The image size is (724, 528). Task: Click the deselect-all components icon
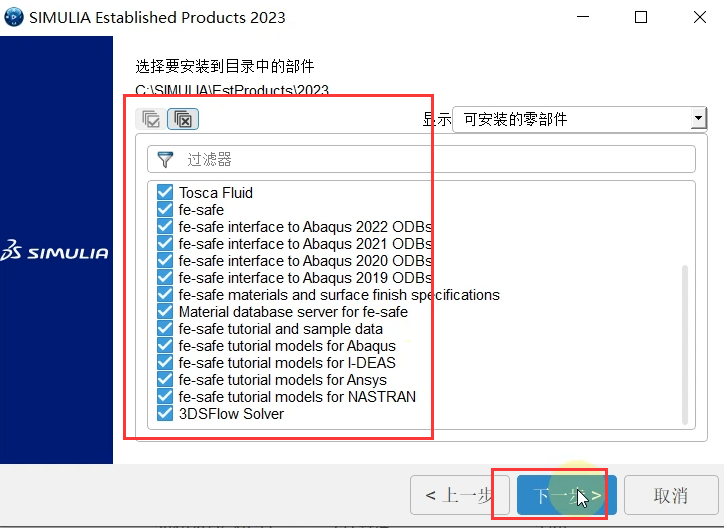[x=183, y=119]
